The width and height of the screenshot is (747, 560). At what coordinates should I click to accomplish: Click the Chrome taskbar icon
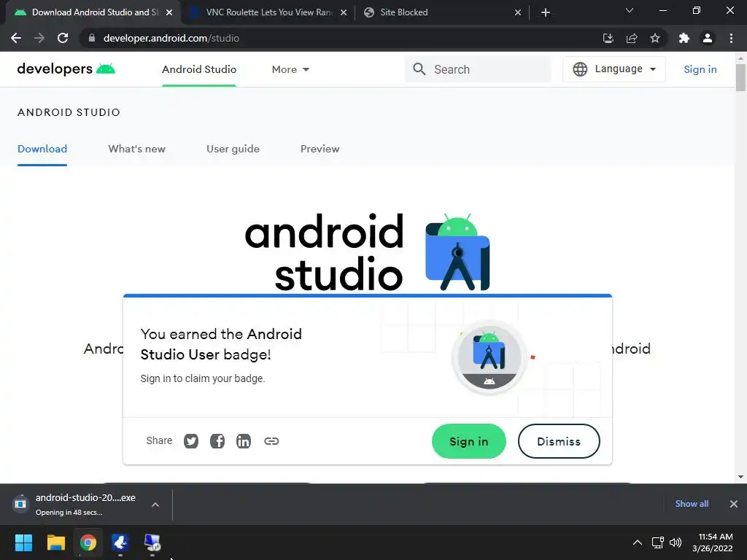88,542
